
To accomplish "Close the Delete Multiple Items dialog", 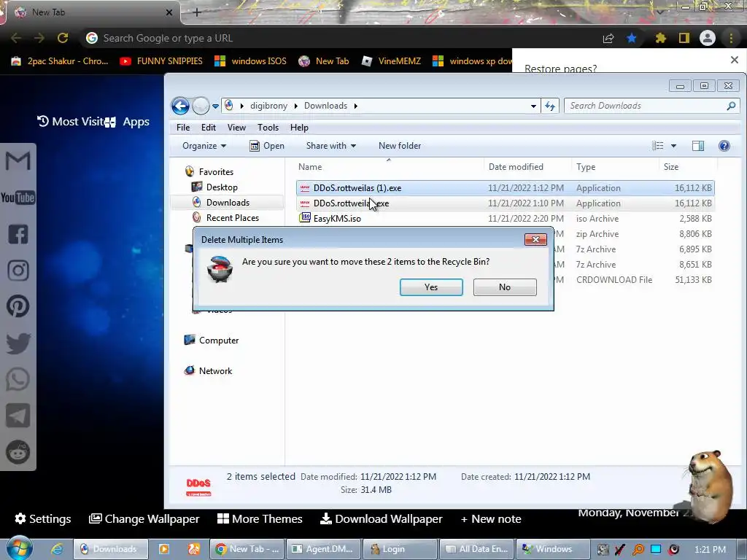I will point(535,239).
